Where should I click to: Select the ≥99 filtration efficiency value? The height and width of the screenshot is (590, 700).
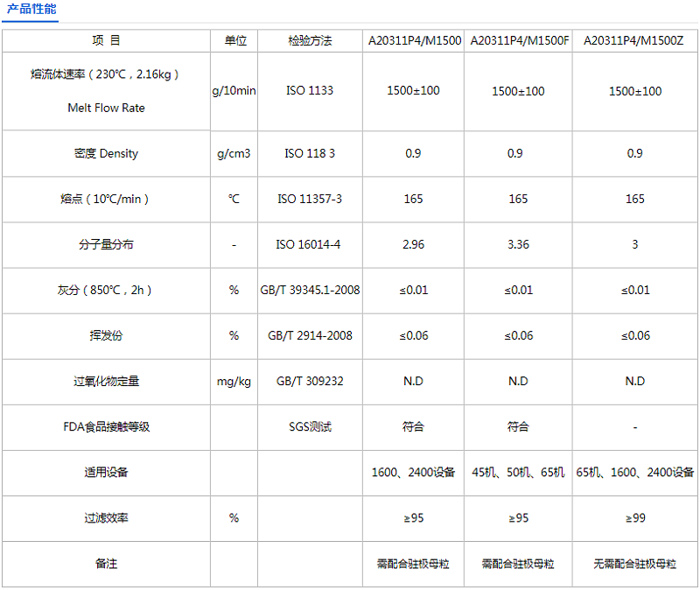point(633,518)
